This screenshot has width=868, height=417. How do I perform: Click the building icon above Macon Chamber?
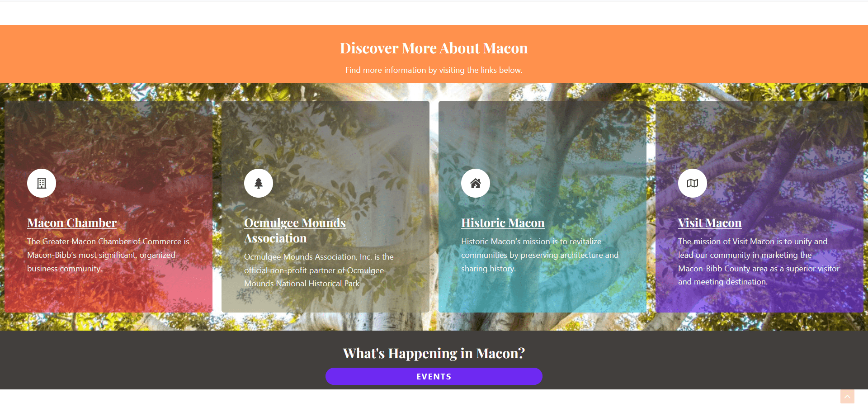(42, 183)
